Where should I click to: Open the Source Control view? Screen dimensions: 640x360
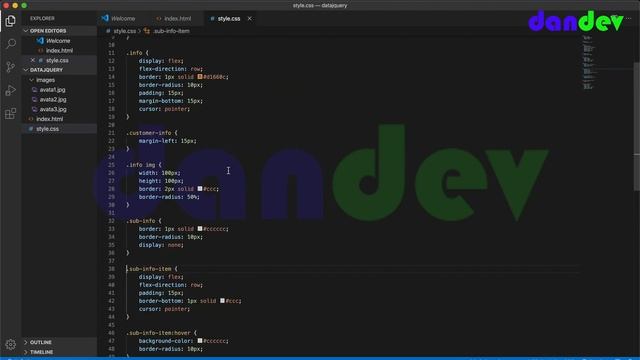(11, 67)
